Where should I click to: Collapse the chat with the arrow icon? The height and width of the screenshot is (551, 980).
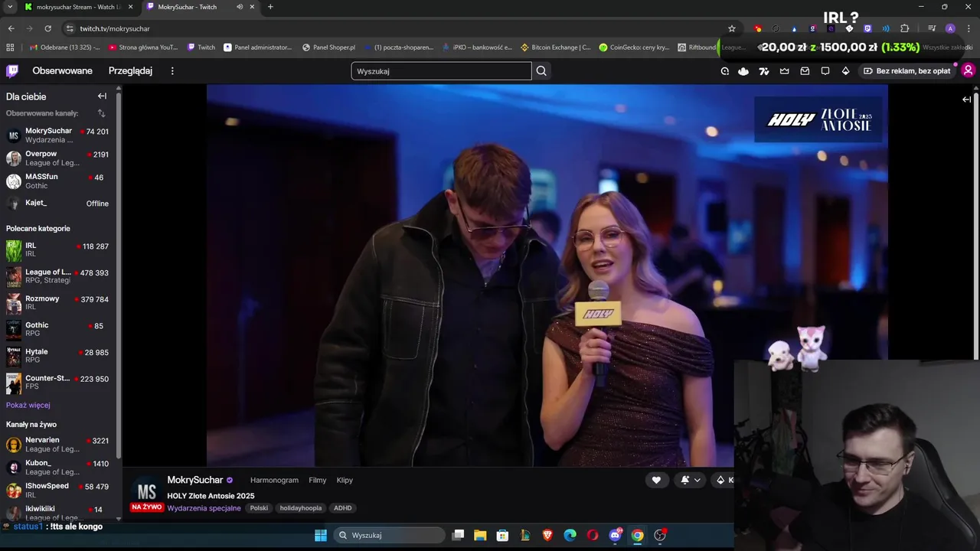point(966,99)
